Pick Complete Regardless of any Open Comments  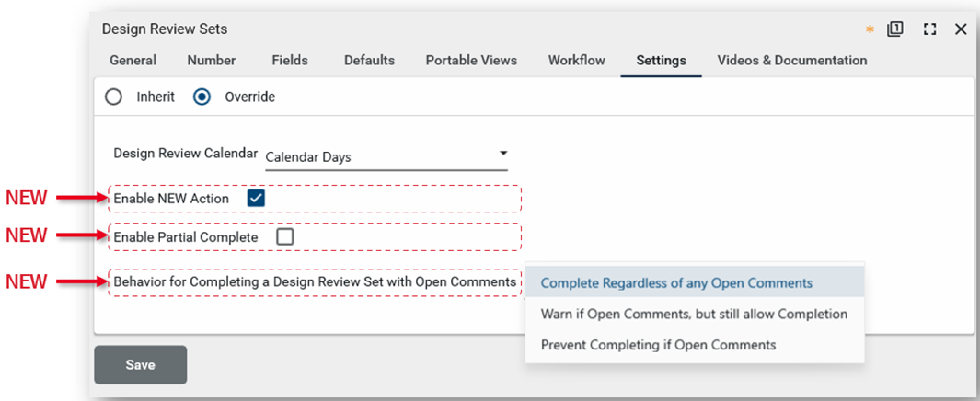[x=676, y=283]
